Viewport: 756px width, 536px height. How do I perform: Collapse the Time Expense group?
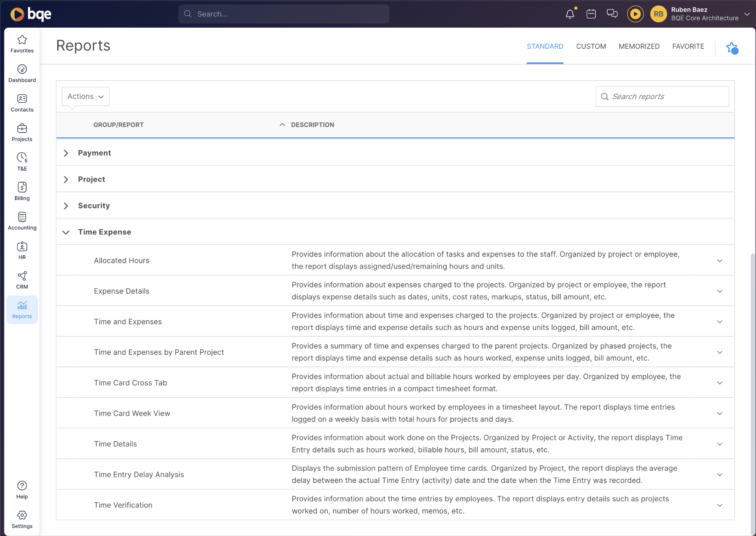[66, 232]
